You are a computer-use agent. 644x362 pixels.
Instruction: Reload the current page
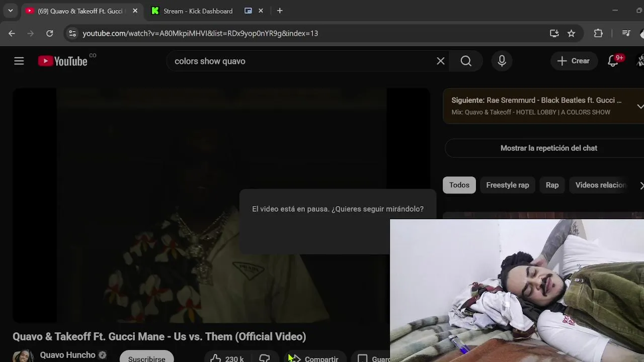tap(49, 33)
